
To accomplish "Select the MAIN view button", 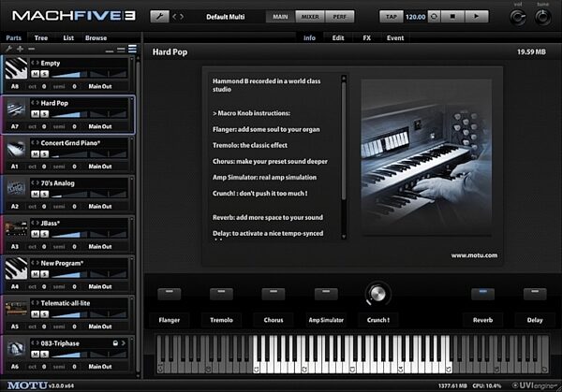I will tap(280, 17).
